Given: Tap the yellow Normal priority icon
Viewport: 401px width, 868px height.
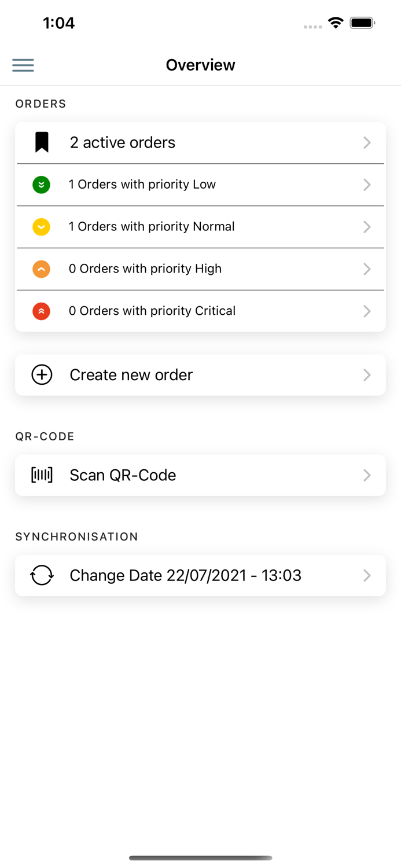Looking at the screenshot, I should [x=41, y=227].
